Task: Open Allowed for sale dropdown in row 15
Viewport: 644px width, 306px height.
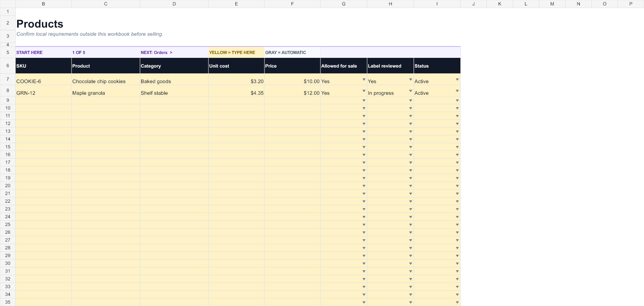Action: pyautogui.click(x=364, y=147)
